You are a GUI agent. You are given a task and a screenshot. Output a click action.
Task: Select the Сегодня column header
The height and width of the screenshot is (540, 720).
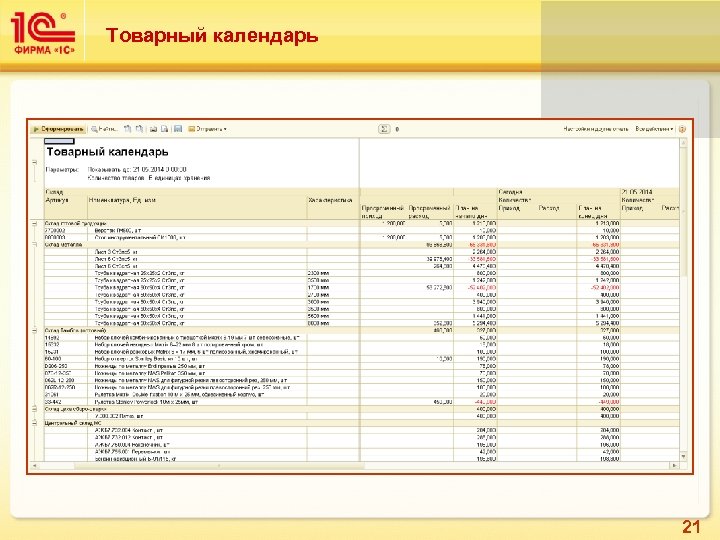click(x=510, y=192)
